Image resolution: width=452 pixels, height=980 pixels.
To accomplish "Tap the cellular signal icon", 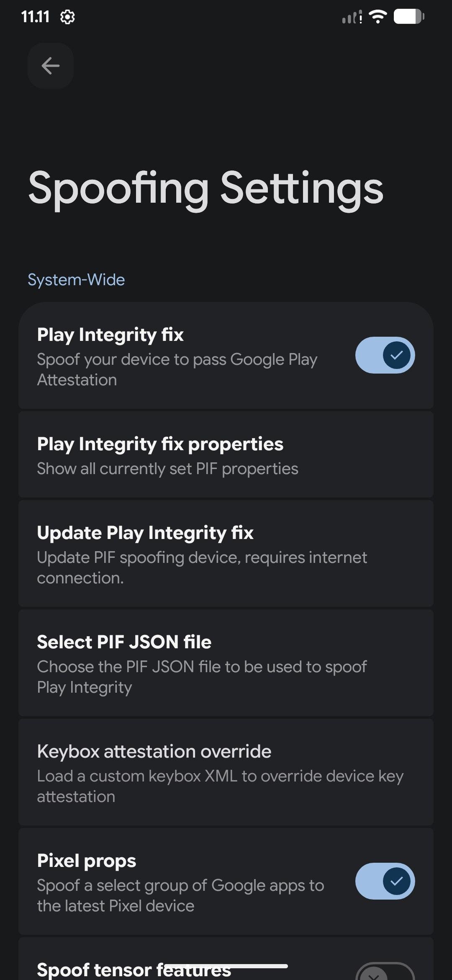I will click(x=352, y=18).
